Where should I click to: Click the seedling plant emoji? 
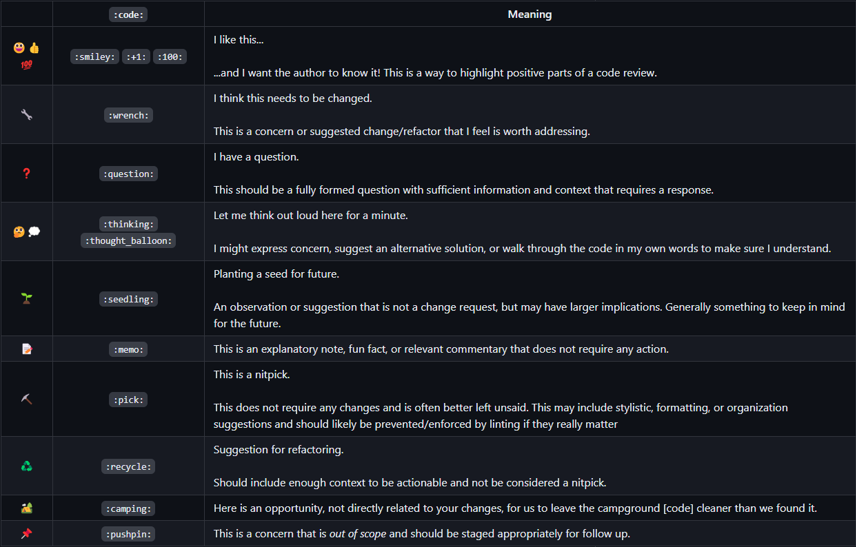tap(26, 298)
